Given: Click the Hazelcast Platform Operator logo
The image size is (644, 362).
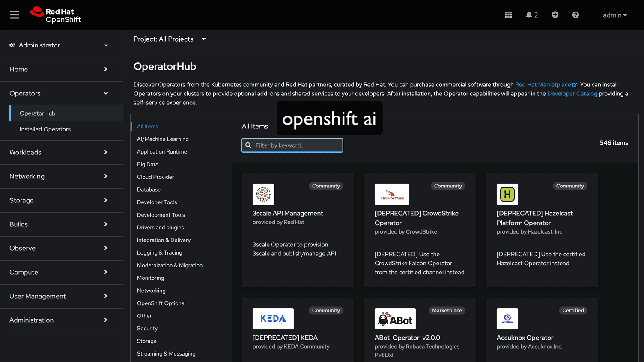Looking at the screenshot, I should pos(507,194).
